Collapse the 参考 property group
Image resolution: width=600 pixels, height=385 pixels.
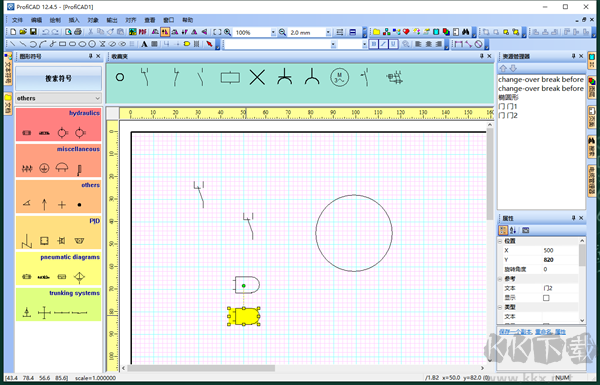point(500,279)
